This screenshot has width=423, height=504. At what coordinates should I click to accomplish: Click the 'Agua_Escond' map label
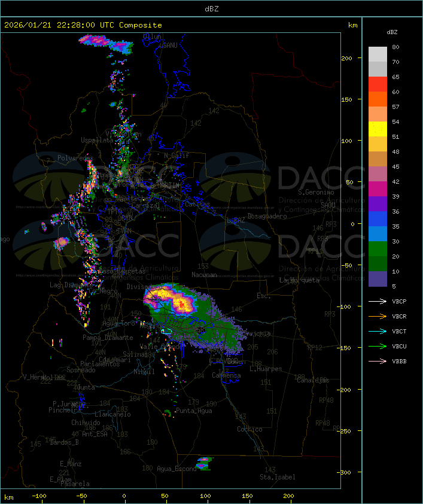tap(176, 469)
